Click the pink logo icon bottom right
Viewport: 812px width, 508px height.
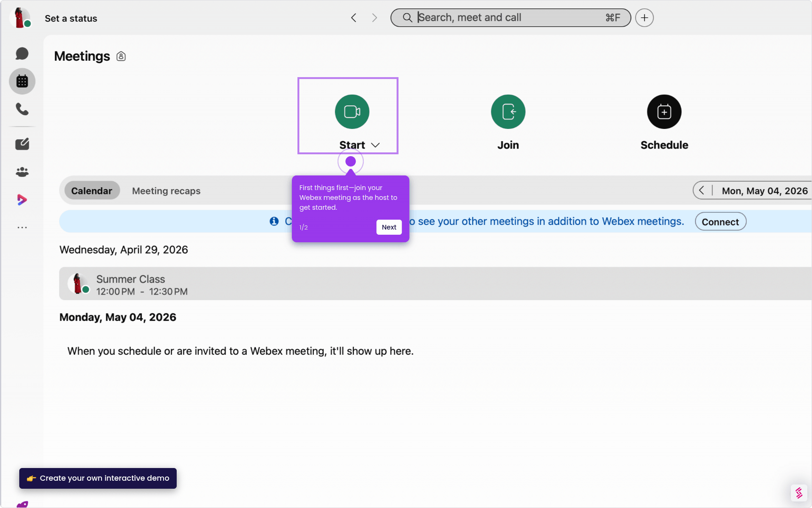pos(799,493)
